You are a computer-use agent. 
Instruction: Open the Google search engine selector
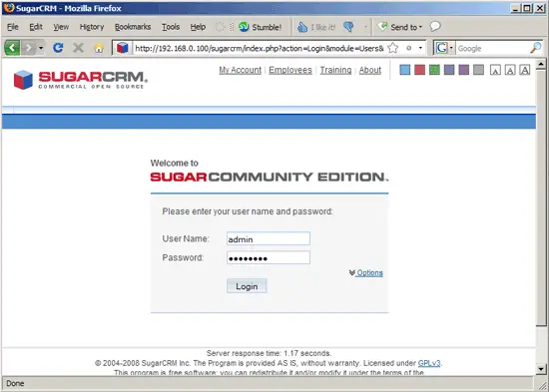click(444, 48)
